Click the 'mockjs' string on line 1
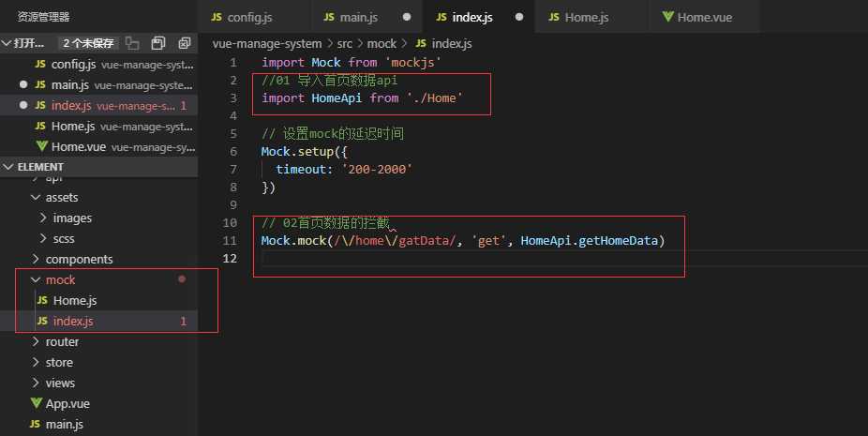Image resolution: width=868 pixels, height=436 pixels. [413, 63]
